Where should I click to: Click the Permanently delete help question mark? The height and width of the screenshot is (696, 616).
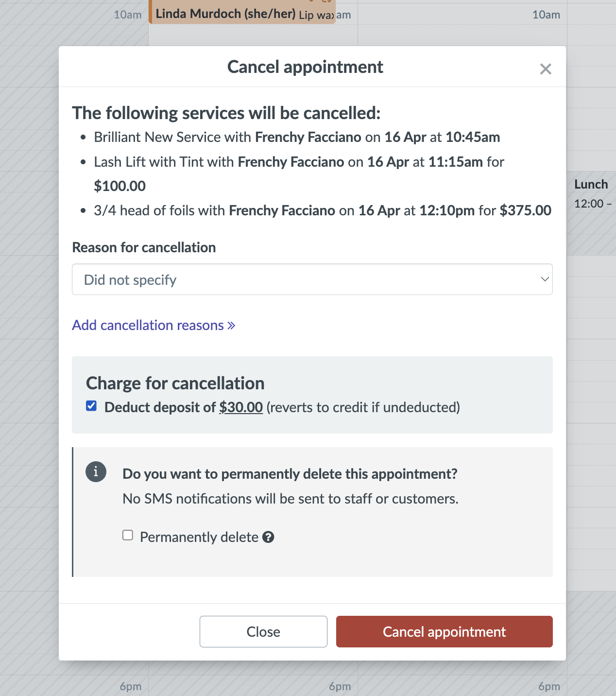(x=268, y=537)
